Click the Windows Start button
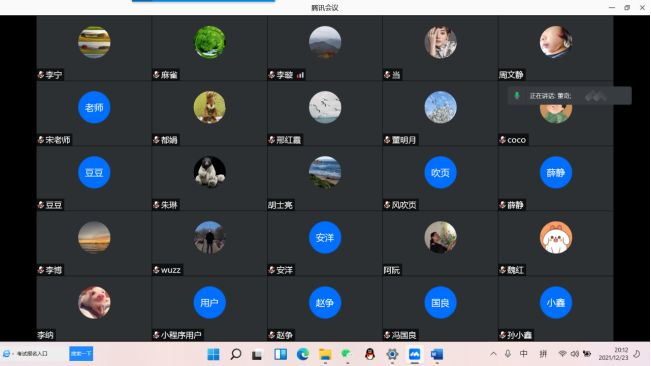The width and height of the screenshot is (651, 366). (213, 354)
